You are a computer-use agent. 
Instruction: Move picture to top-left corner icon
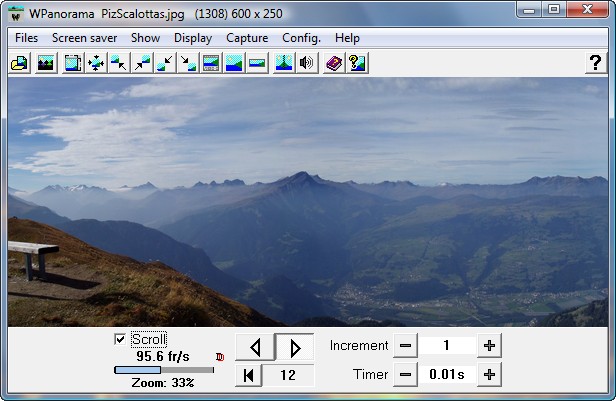(119, 63)
